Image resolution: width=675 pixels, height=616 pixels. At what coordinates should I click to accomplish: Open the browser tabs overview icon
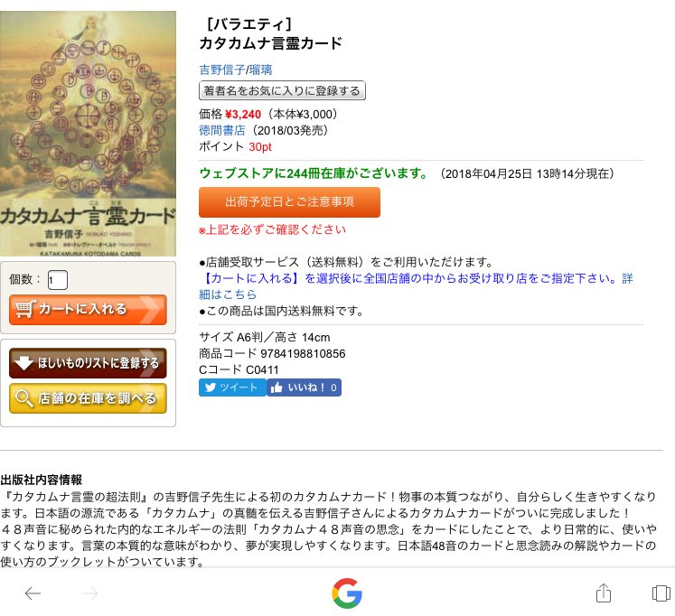click(x=661, y=593)
